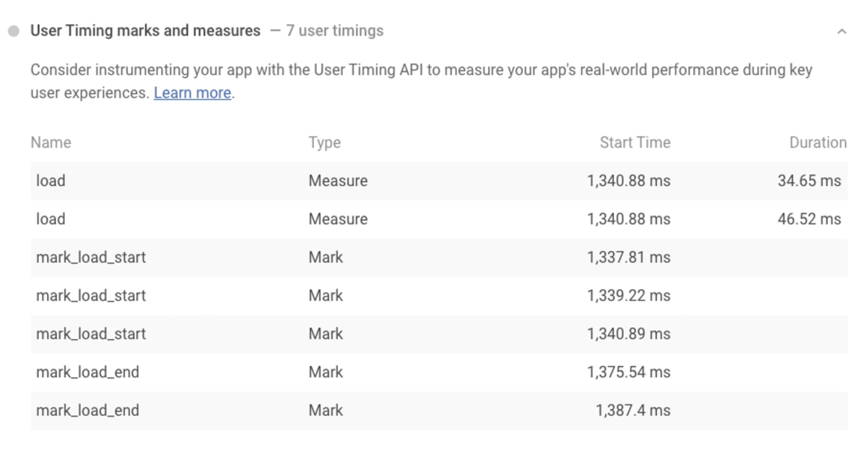Click the Name column header
The height and width of the screenshot is (453, 868).
[x=51, y=143]
